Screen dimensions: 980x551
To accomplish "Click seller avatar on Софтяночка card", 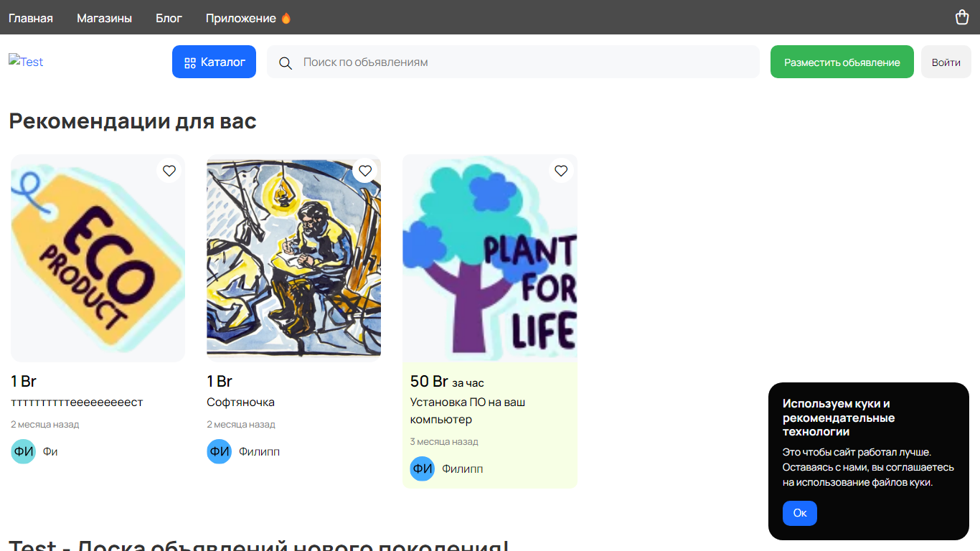I will tap(220, 451).
